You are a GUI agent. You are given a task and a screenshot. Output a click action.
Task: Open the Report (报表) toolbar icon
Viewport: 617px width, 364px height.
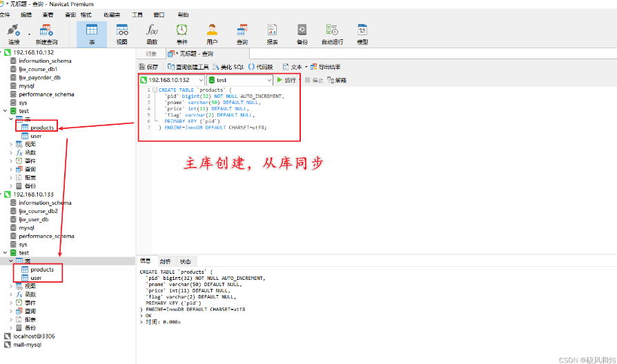(x=273, y=34)
